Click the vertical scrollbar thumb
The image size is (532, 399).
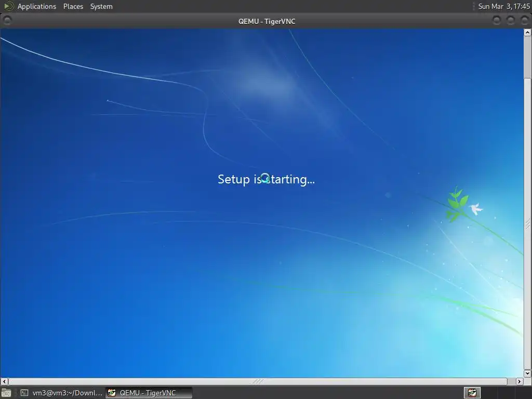527,223
